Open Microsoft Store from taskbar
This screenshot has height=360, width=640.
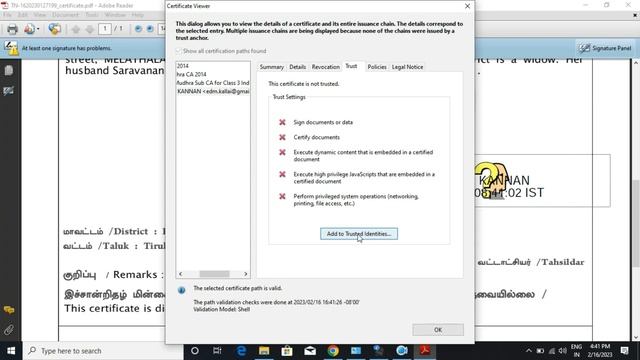pyautogui.click(x=287, y=351)
